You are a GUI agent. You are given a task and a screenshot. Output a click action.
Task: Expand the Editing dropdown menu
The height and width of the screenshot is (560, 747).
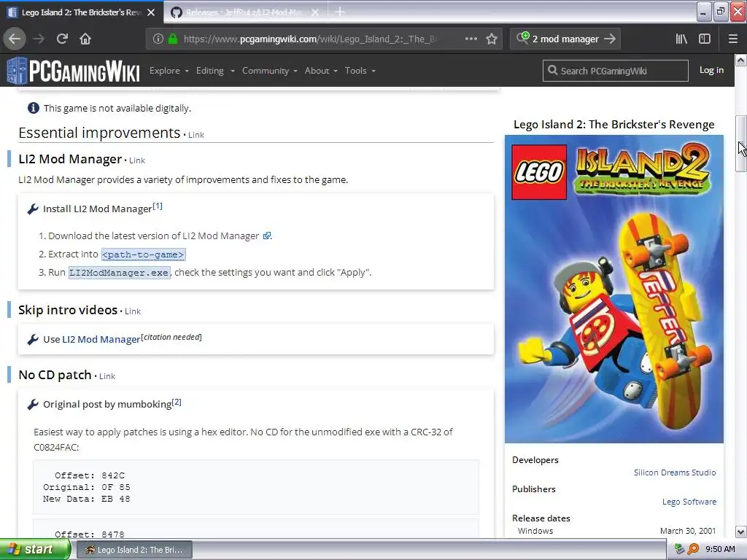pos(215,71)
